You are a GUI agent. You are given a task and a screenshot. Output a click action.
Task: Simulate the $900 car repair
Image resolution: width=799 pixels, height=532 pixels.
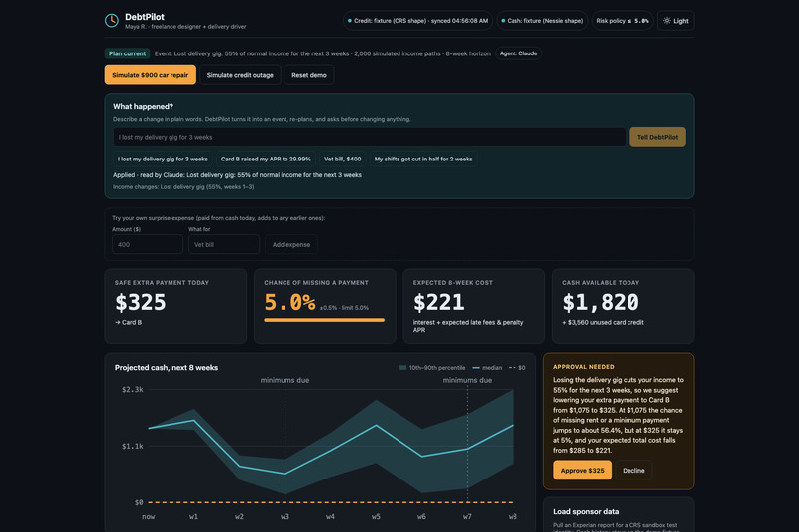pyautogui.click(x=151, y=75)
